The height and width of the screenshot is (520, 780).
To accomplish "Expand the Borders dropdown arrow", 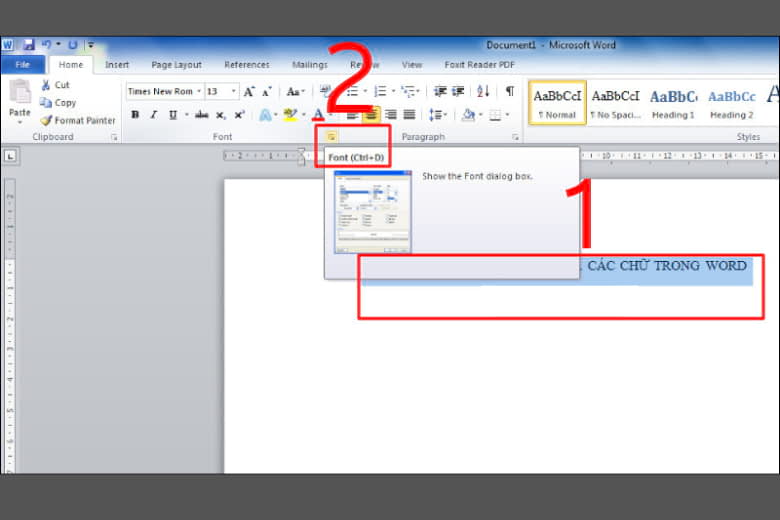I will pos(507,115).
